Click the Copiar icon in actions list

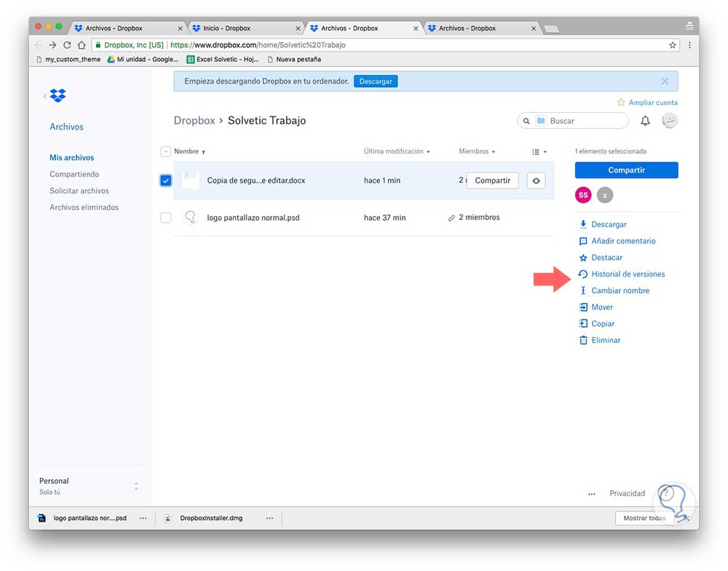[x=583, y=324]
